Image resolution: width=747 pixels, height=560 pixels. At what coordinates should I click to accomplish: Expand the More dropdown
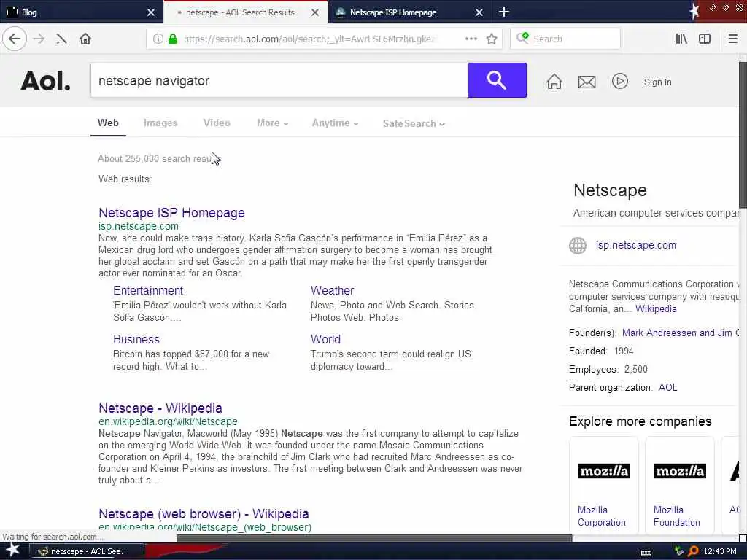[273, 122]
